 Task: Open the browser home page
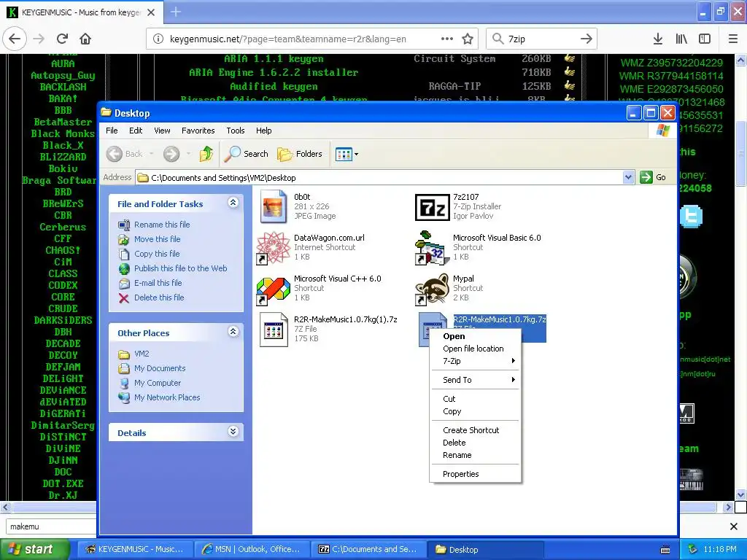point(85,39)
